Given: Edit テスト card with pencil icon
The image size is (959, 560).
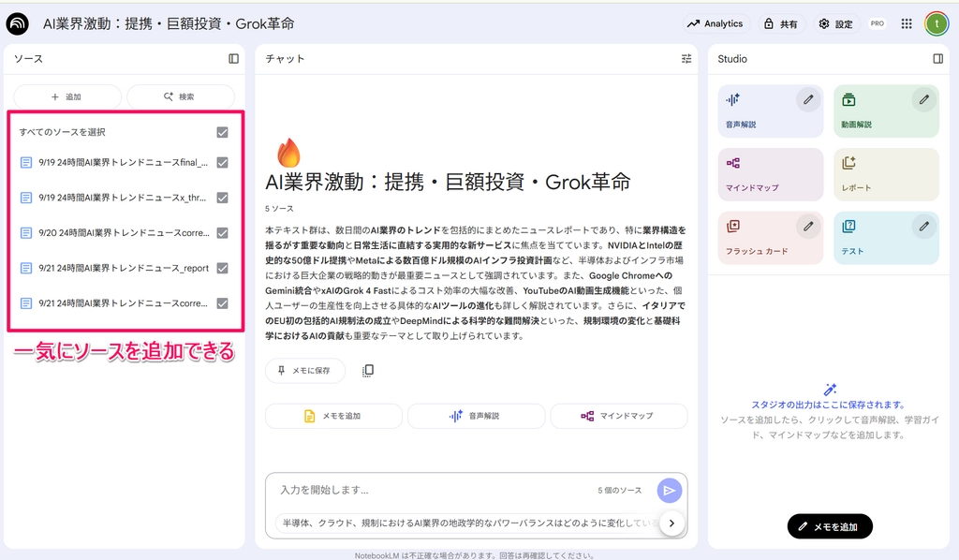Looking at the screenshot, I should click(x=923, y=227).
